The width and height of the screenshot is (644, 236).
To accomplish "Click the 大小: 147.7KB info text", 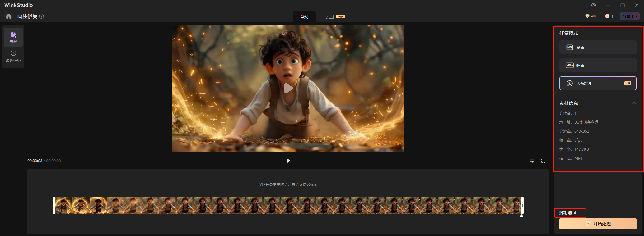I will (574, 149).
